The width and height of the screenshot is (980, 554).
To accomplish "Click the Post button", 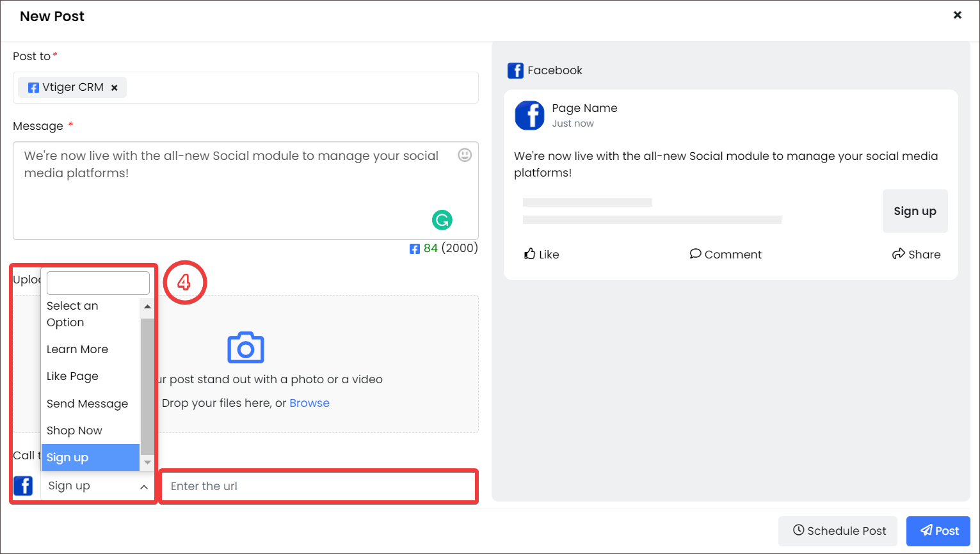I will [x=938, y=530].
